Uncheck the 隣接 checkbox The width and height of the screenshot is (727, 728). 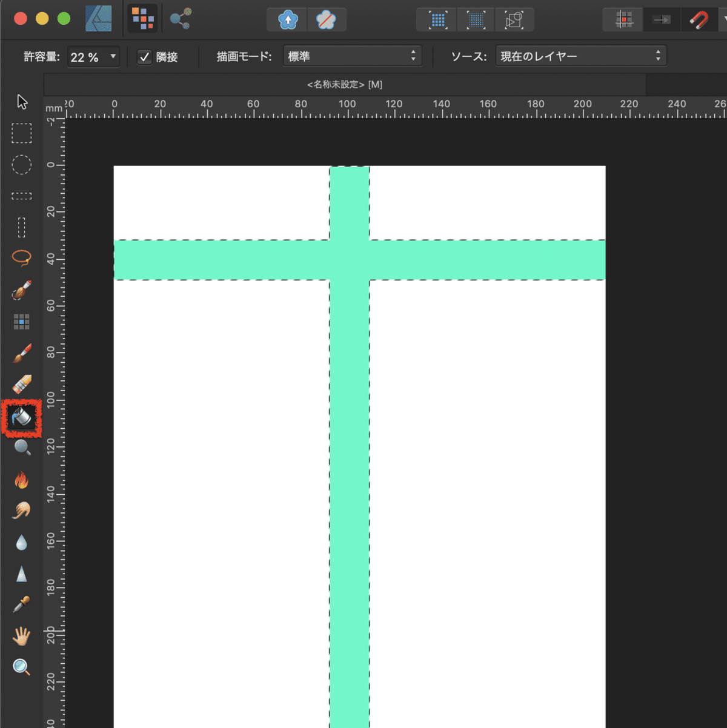(144, 57)
